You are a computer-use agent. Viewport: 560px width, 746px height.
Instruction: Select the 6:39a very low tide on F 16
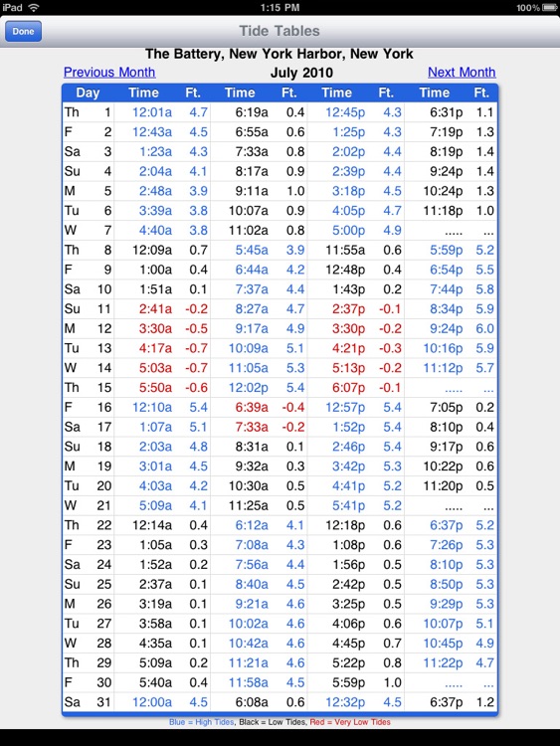pyautogui.click(x=252, y=407)
